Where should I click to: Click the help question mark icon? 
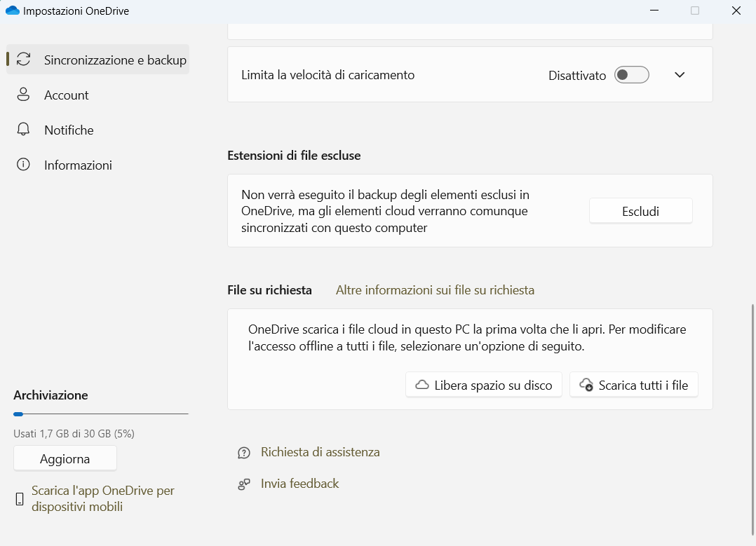point(244,453)
